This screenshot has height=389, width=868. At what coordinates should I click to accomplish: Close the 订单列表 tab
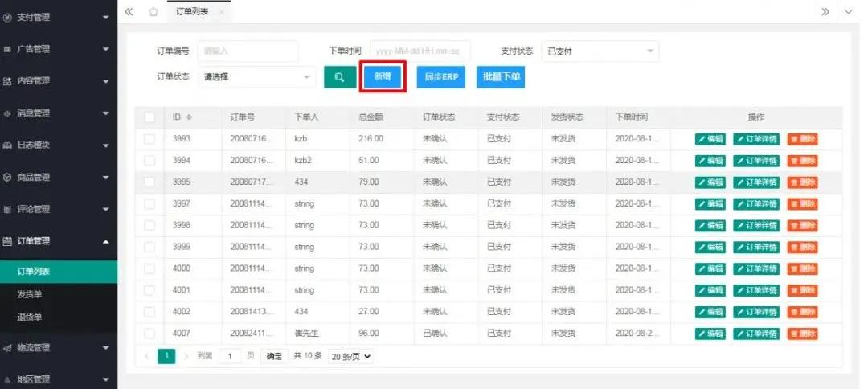coord(222,12)
